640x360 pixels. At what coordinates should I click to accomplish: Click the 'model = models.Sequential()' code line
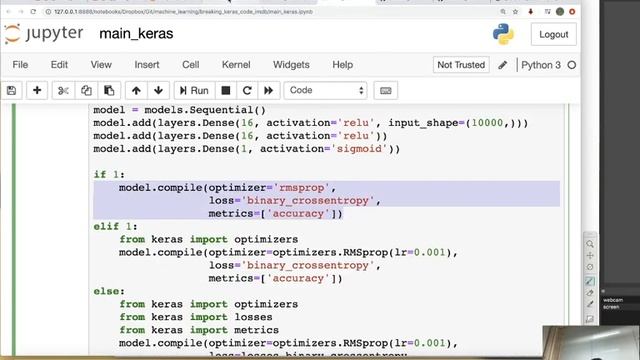click(180, 110)
